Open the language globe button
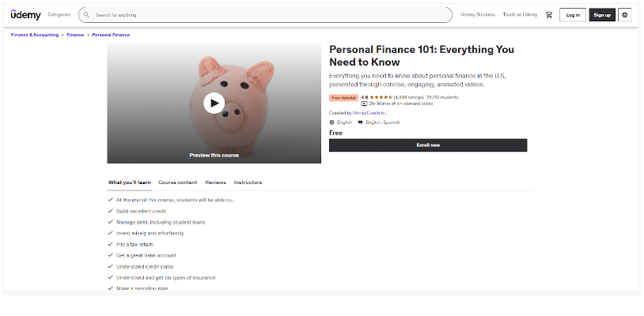 coord(625,15)
